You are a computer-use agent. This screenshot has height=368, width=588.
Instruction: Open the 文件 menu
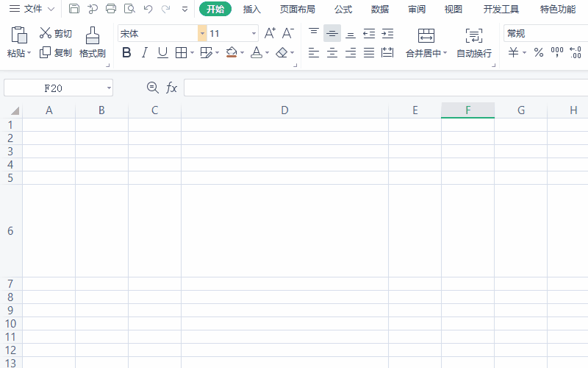coord(32,9)
